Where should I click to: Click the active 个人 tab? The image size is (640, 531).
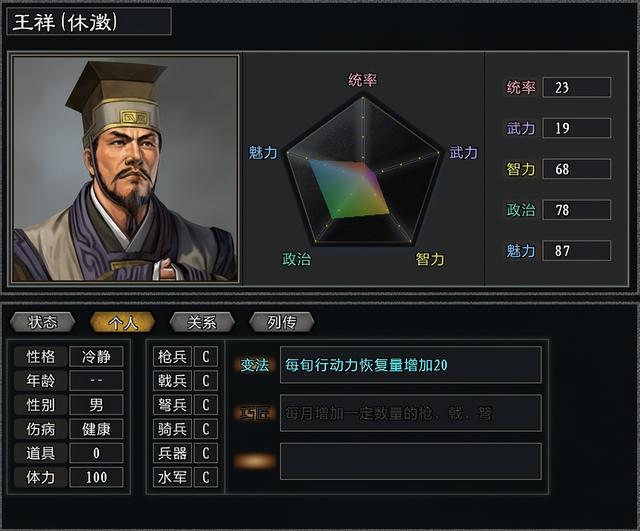coord(122,322)
